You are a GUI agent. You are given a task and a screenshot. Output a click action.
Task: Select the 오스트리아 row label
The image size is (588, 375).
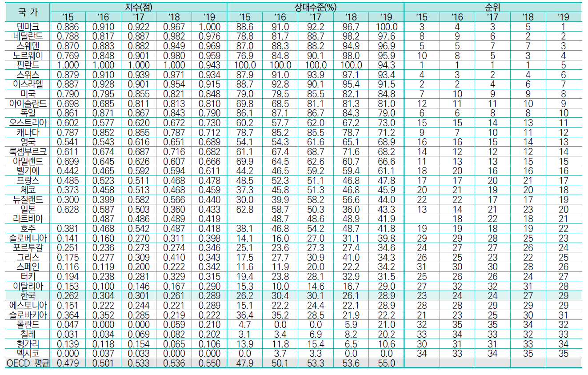coord(28,122)
